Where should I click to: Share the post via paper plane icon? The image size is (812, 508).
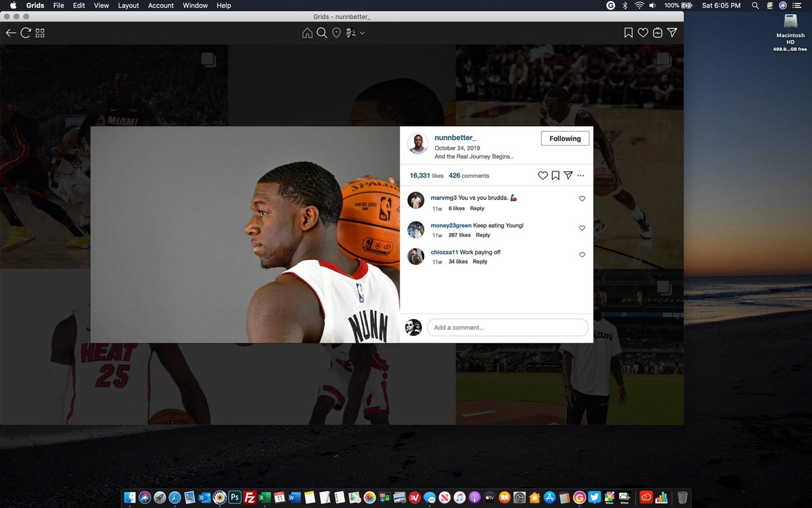568,175
